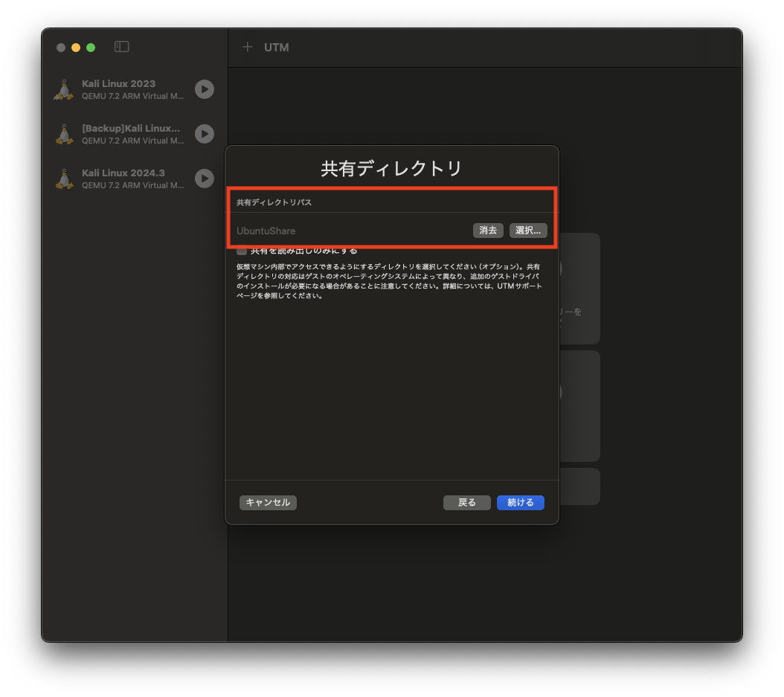Image resolution: width=784 pixels, height=697 pixels.
Task: Minimize the UTM window
Action: tap(75, 46)
